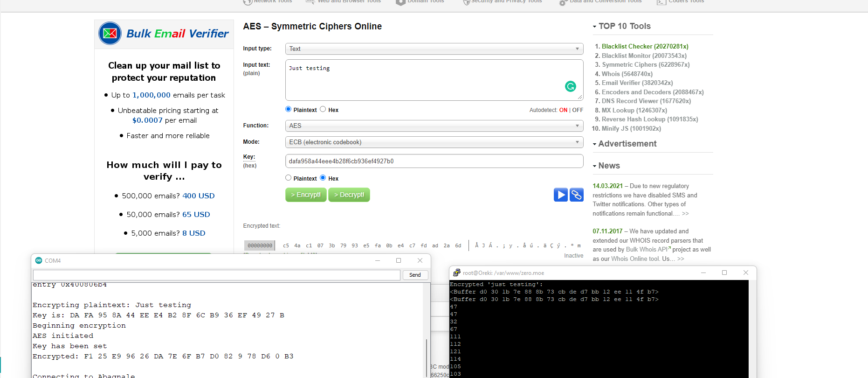
Task: Open the Minify JS link
Action: click(x=632, y=128)
